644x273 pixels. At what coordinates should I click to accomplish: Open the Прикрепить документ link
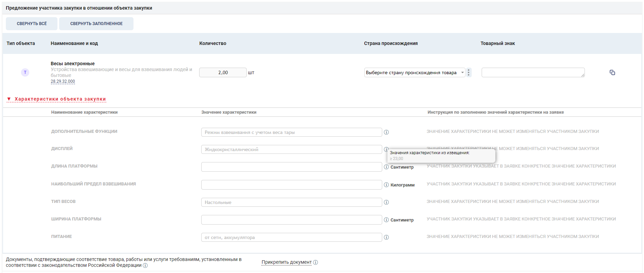point(286,262)
